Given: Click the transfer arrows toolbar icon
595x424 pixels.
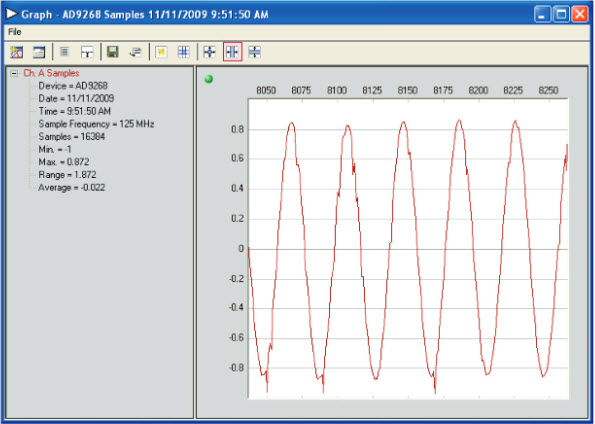Looking at the screenshot, I should (x=135, y=52).
